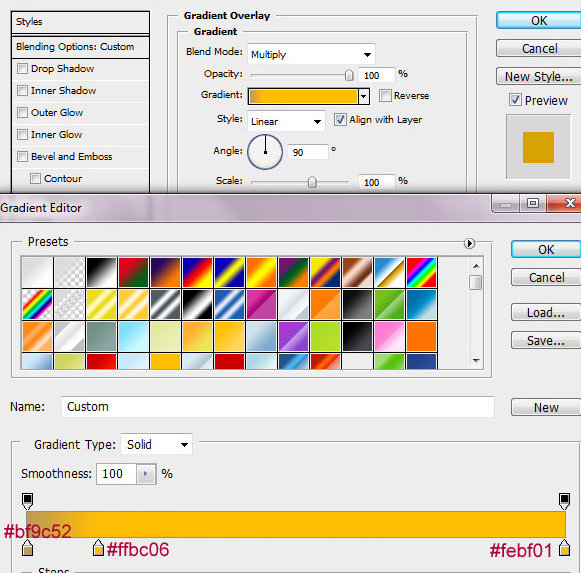581x573 pixels.
Task: Select the #bf9c52 color stop marker
Action: tap(27, 548)
